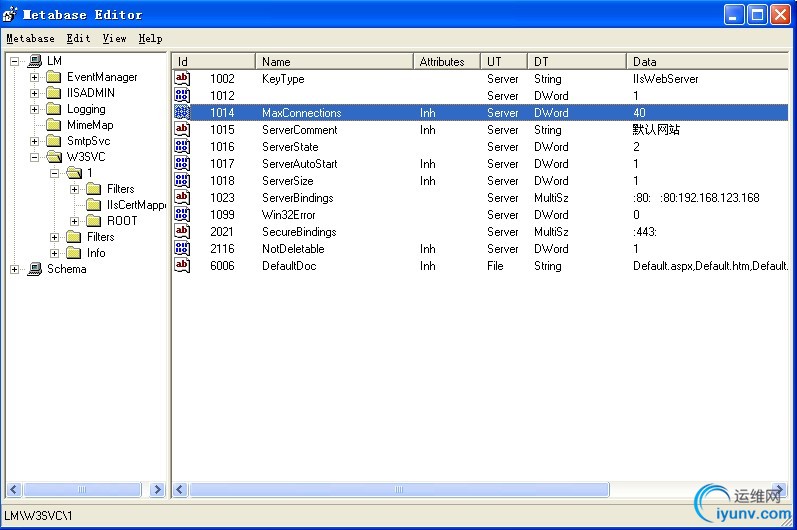Click the Win32Error name cell
Image resolution: width=797 pixels, height=530 pixels.
[x=288, y=215]
